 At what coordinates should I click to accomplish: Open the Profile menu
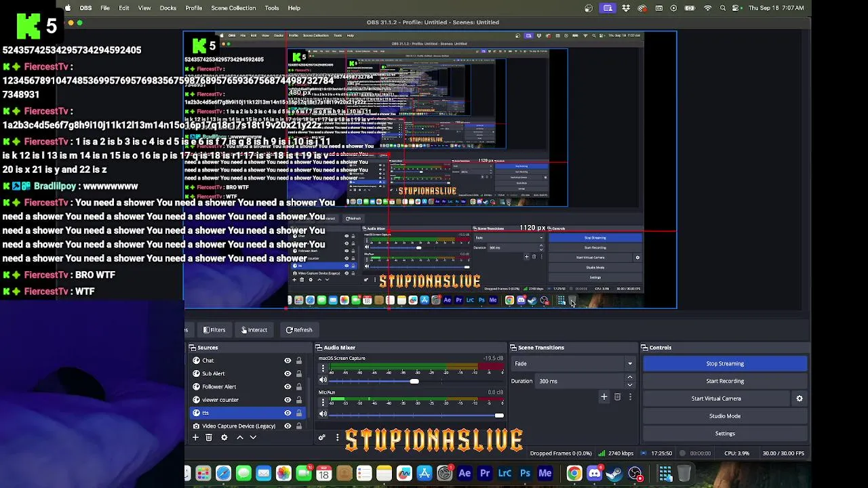coord(194,8)
